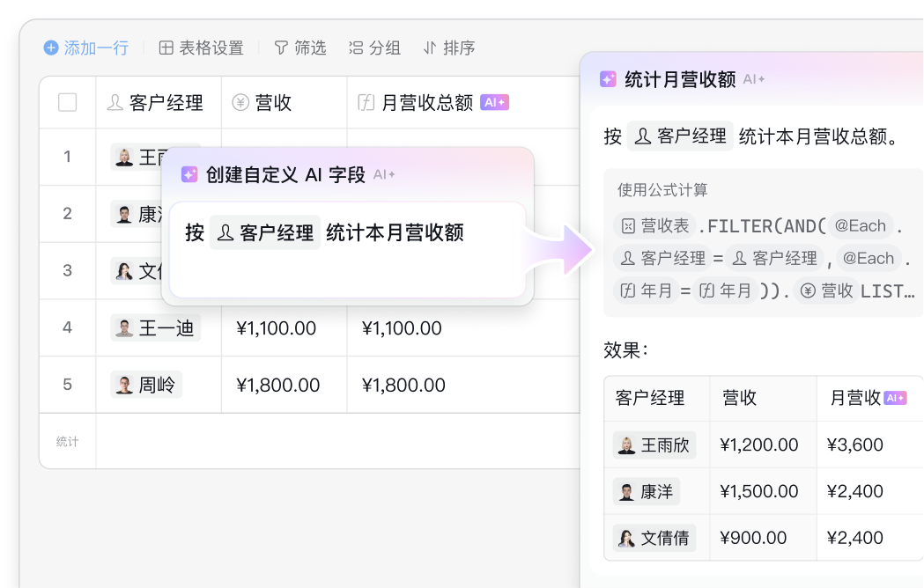Click the AI badge in 月营收 preview column
Viewport: 924px width, 588px height.
coord(895,398)
